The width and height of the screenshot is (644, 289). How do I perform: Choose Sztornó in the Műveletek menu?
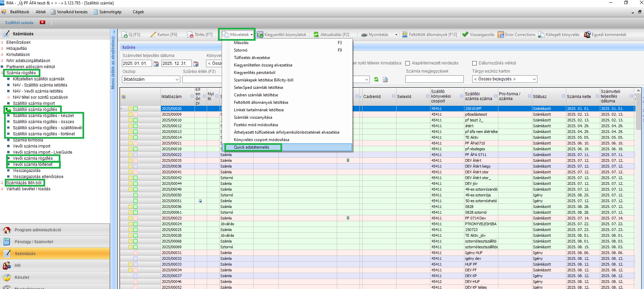coord(240,50)
